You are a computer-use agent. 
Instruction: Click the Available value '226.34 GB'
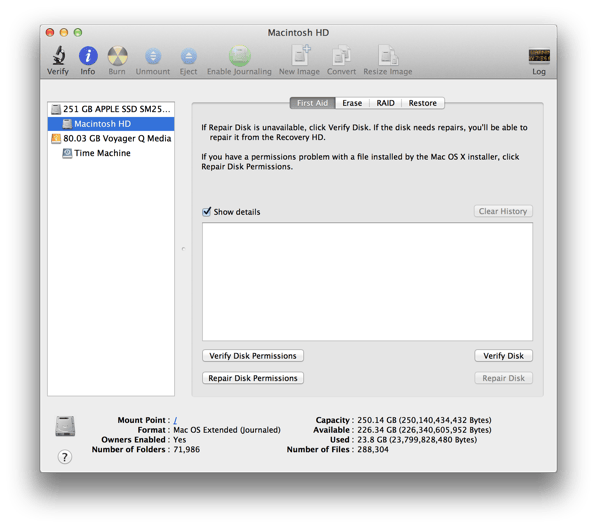pos(377,430)
